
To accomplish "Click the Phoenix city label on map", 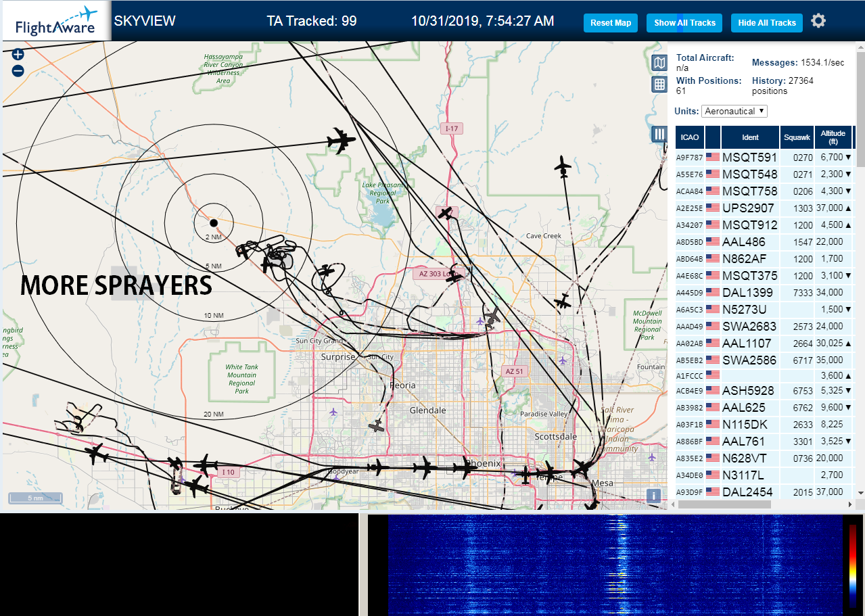I will tap(484, 464).
